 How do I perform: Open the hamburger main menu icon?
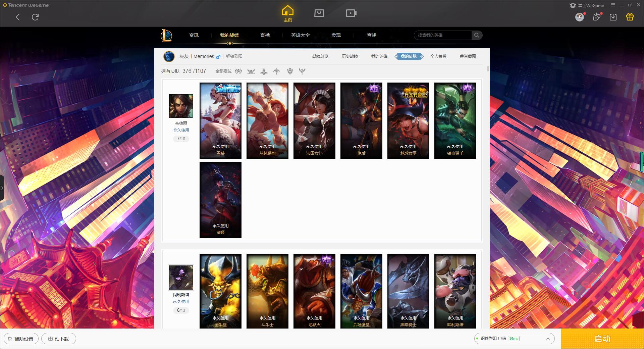[613, 5]
